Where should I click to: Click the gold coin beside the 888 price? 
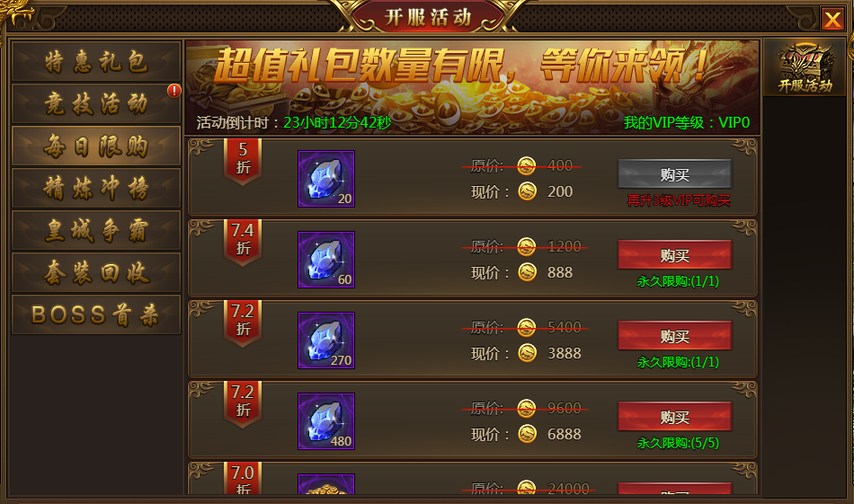click(527, 271)
